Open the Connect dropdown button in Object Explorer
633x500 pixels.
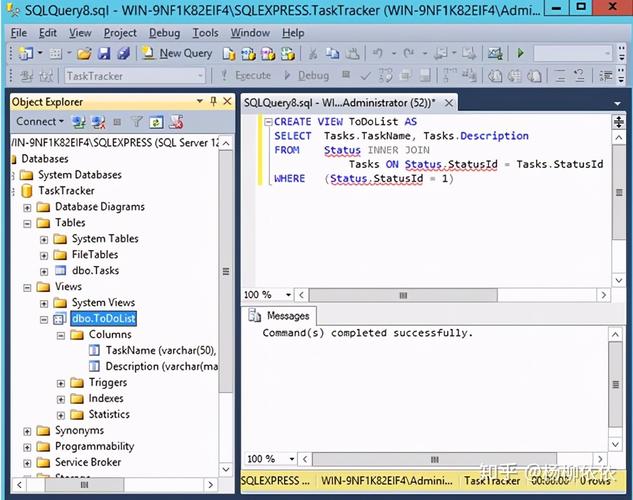(41, 122)
